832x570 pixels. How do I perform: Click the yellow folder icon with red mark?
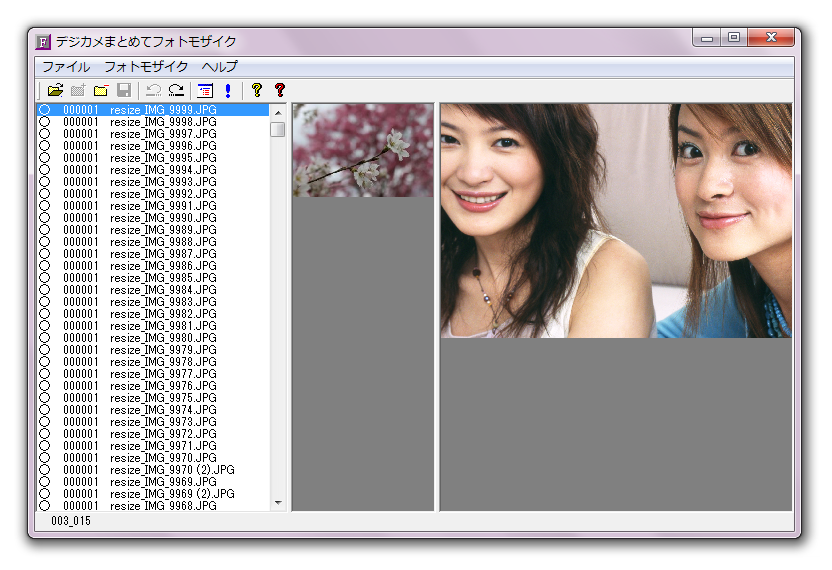click(x=101, y=91)
